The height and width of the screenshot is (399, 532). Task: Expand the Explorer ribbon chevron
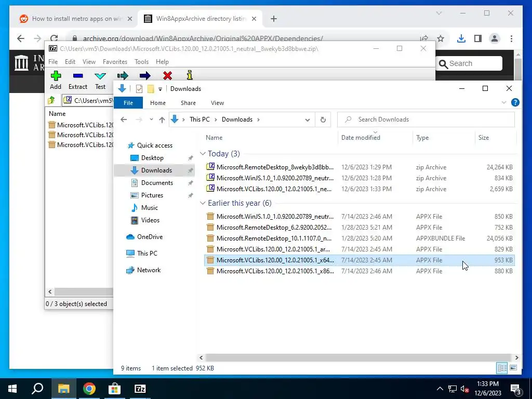pyautogui.click(x=504, y=102)
